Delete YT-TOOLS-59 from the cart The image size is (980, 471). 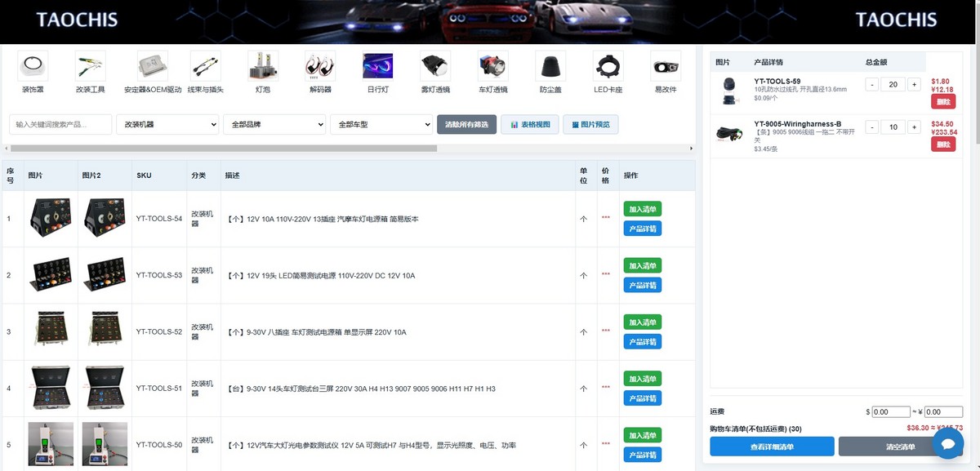[943, 102]
